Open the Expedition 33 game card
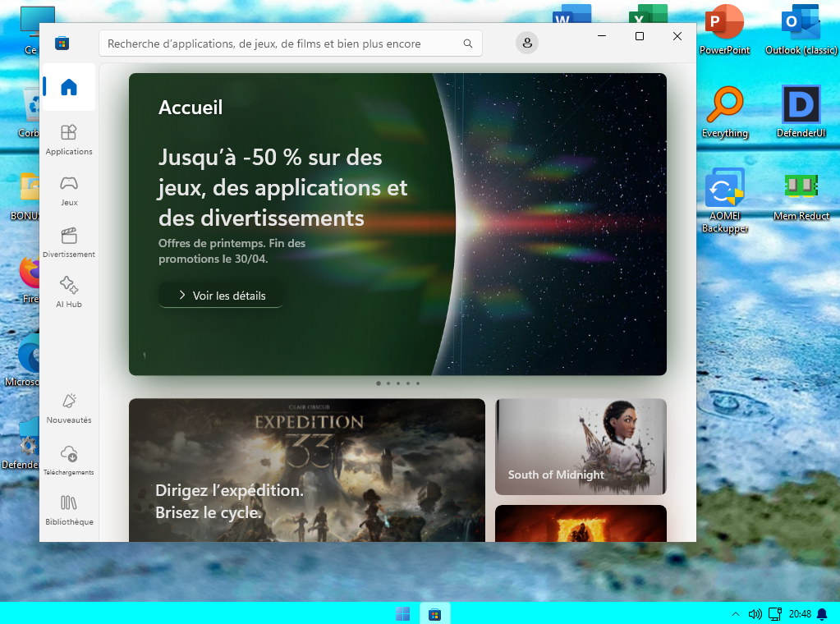Image resolution: width=840 pixels, height=624 pixels. click(x=307, y=470)
